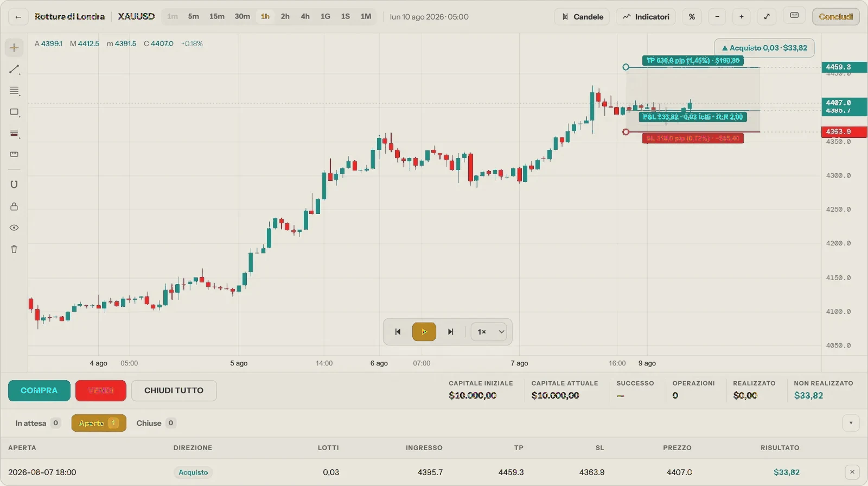Select the 1G daily timeframe
This screenshot has height=486, width=868.
325,17
